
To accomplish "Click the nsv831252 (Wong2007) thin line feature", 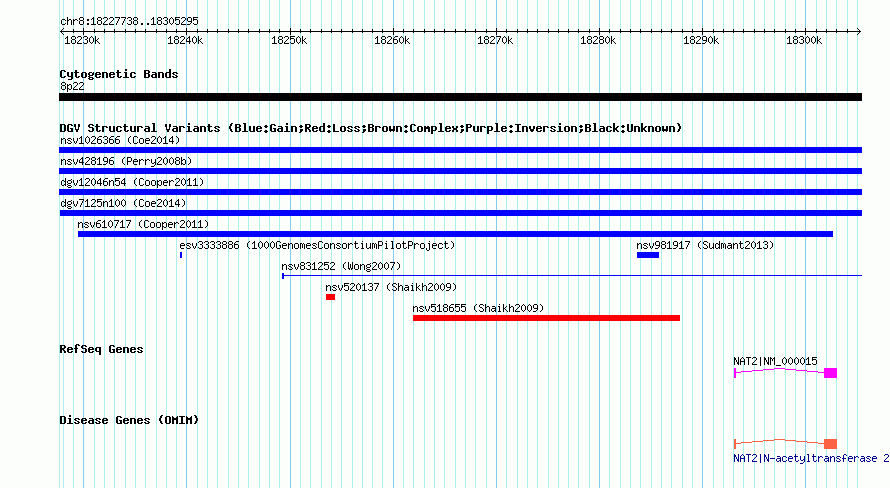I will [x=572, y=276].
